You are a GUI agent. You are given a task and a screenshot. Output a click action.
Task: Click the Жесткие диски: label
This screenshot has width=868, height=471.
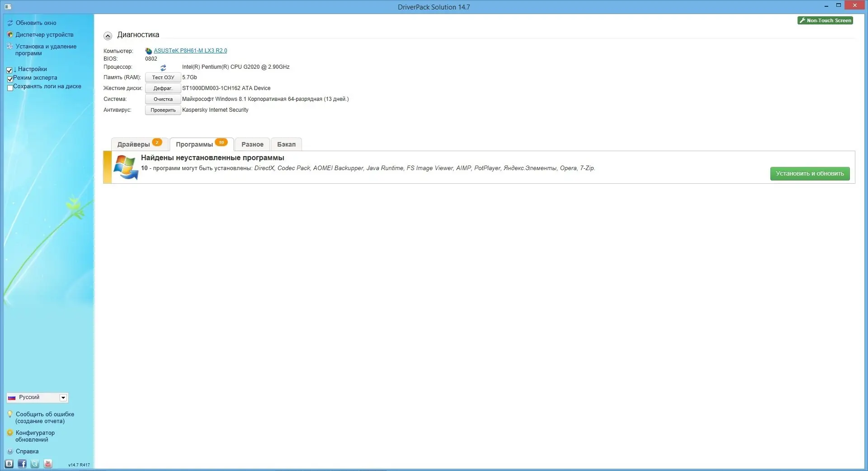123,88
